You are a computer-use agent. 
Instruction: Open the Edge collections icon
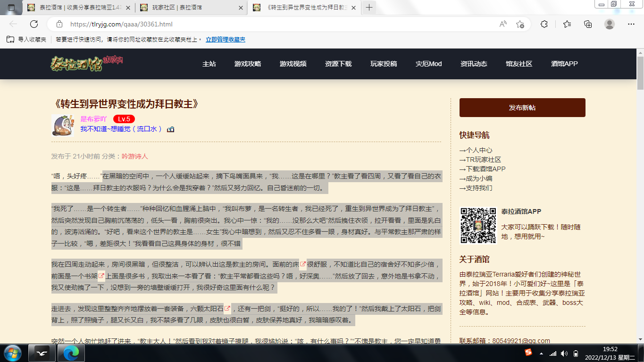pyautogui.click(x=588, y=24)
